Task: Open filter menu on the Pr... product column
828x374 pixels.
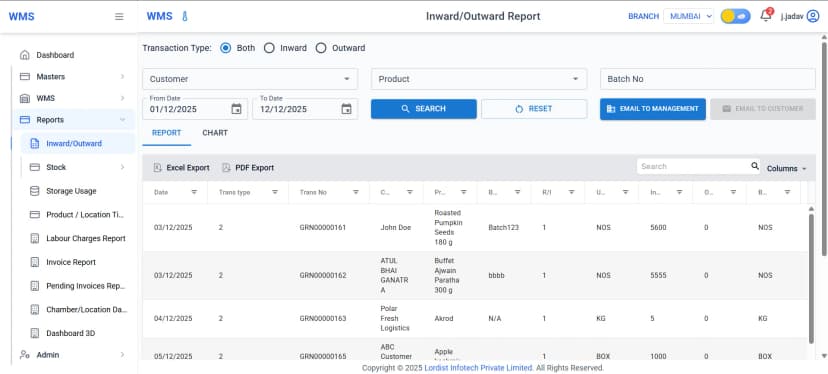Action: tap(464, 192)
